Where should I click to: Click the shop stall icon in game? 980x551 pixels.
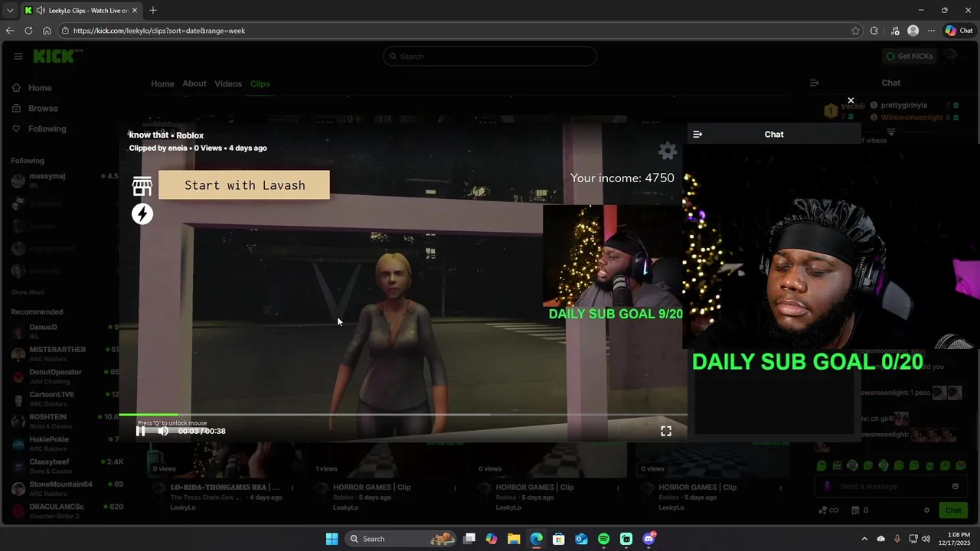pos(142,186)
